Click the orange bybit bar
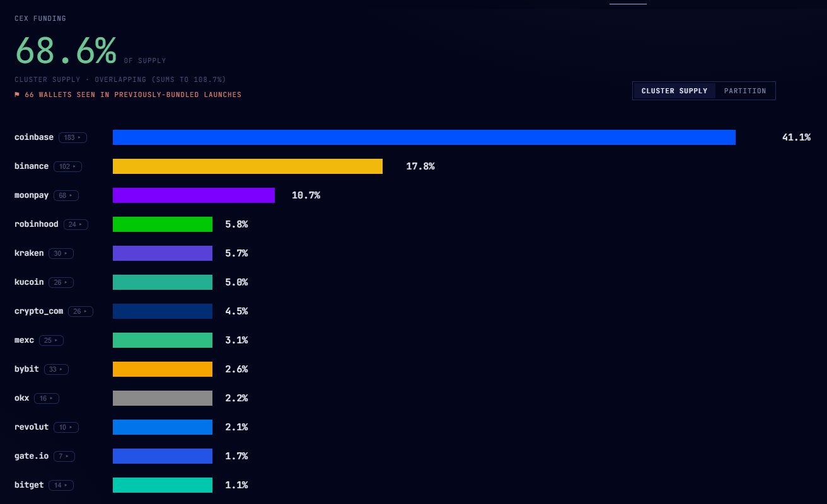This screenshot has width=827, height=504. [163, 369]
